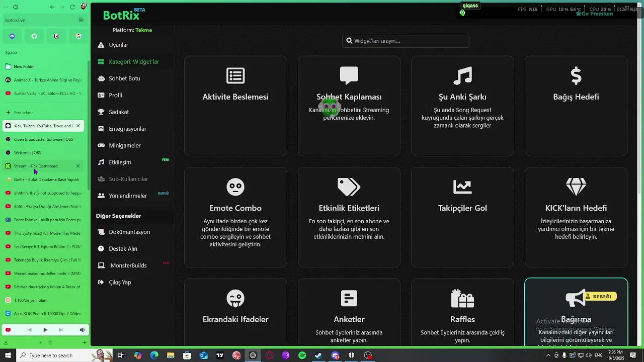Click the Notion pinned shortcut in browser sidebar

click(56, 36)
